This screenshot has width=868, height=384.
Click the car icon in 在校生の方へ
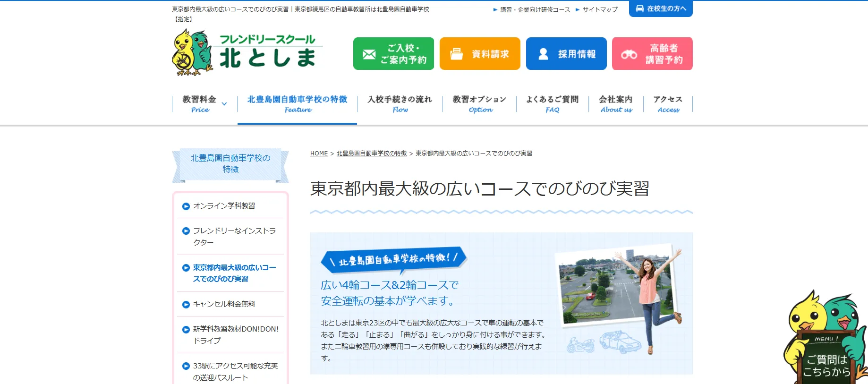639,9
